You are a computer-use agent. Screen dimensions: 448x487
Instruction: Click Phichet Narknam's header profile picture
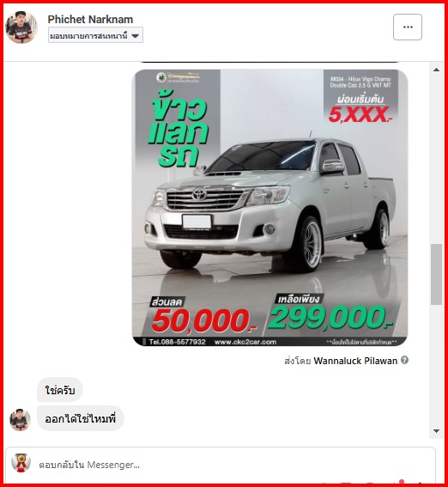point(21,27)
